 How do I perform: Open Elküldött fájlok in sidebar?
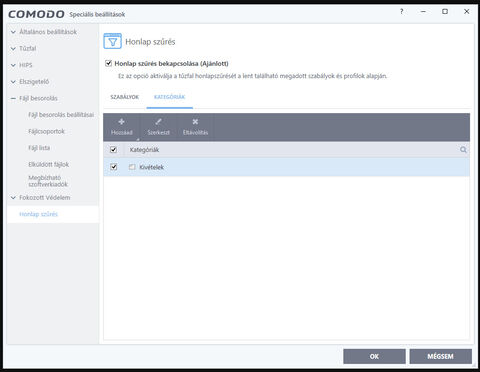click(49, 164)
